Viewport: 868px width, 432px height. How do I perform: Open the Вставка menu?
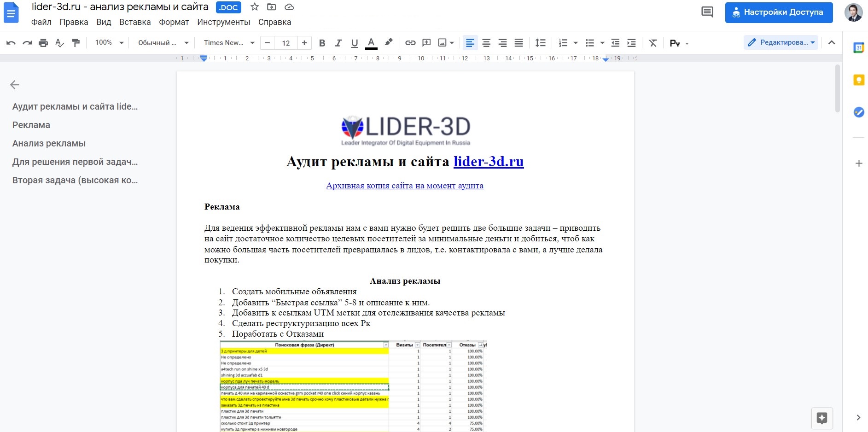134,22
